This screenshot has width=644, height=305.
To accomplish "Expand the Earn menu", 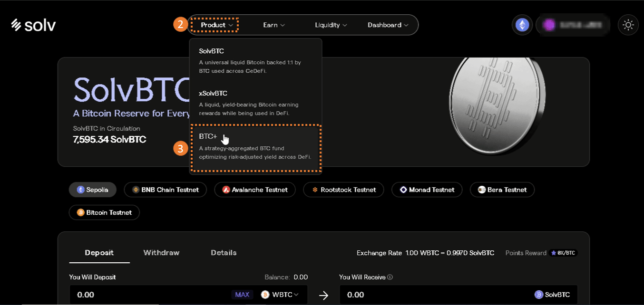I will (x=274, y=25).
